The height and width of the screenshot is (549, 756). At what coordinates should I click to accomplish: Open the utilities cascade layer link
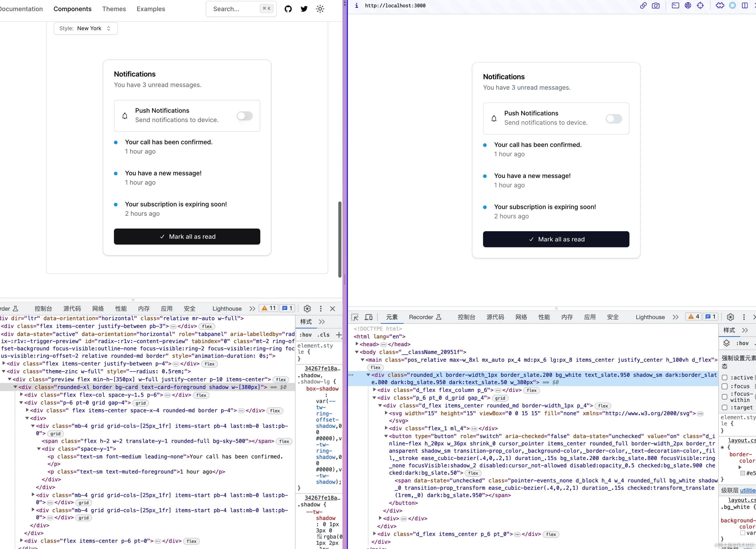747,490
